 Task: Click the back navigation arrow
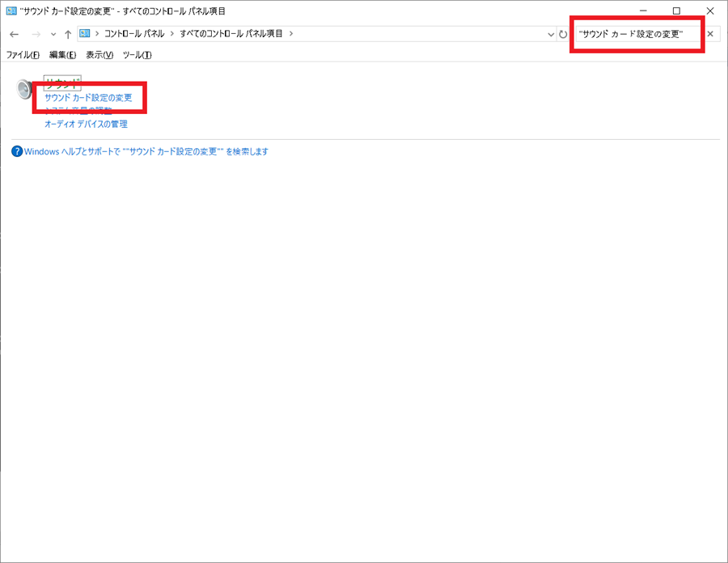(x=14, y=33)
